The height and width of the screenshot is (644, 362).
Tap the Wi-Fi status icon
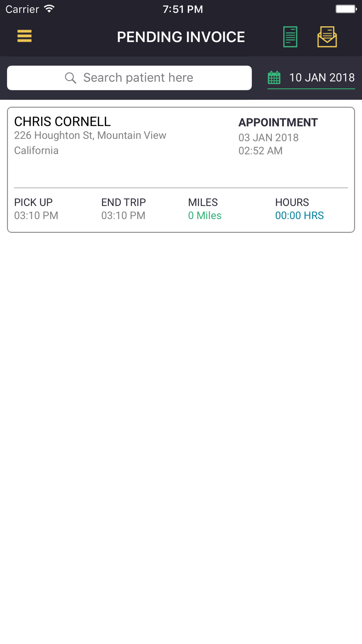[x=49, y=9]
